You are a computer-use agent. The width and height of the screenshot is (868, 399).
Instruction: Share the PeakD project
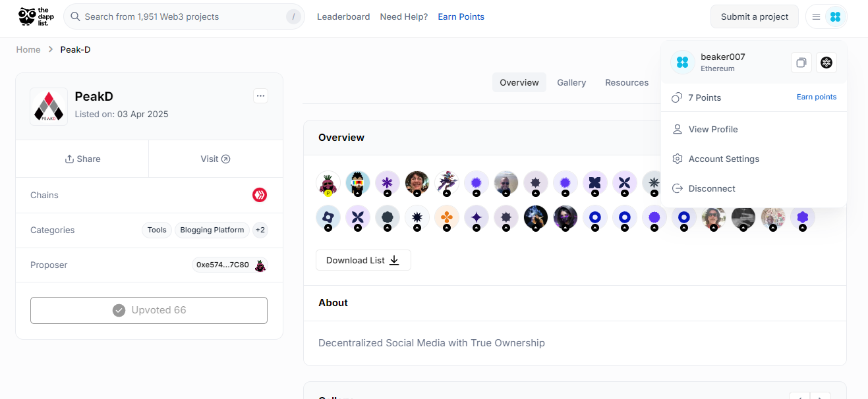pyautogui.click(x=82, y=159)
